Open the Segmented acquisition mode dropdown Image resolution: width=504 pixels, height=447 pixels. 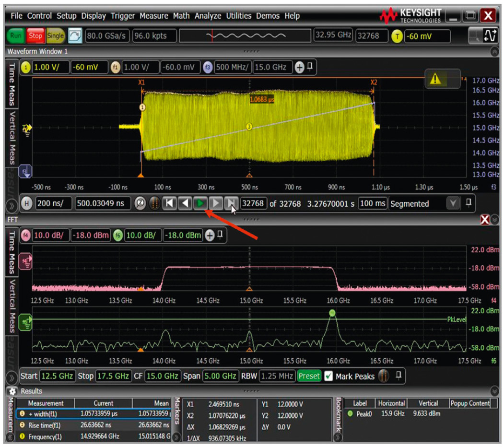453,203
